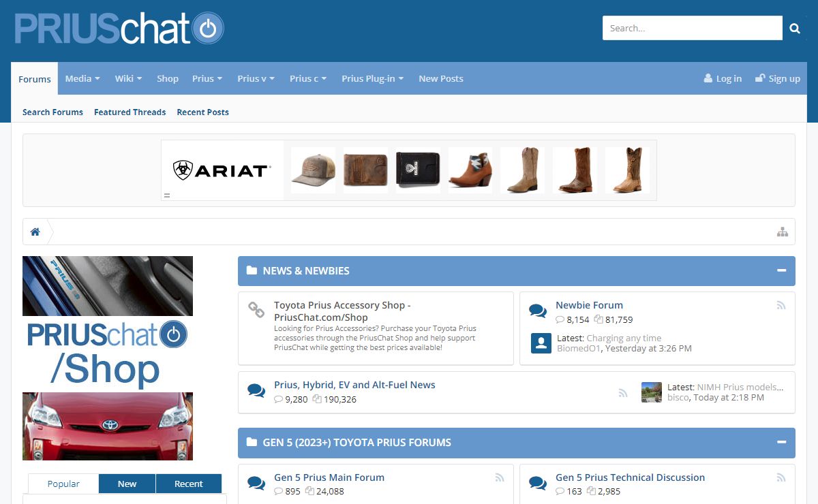
Task: Collapse the Gen 5 Toyota Prius Forums category
Action: [x=781, y=442]
